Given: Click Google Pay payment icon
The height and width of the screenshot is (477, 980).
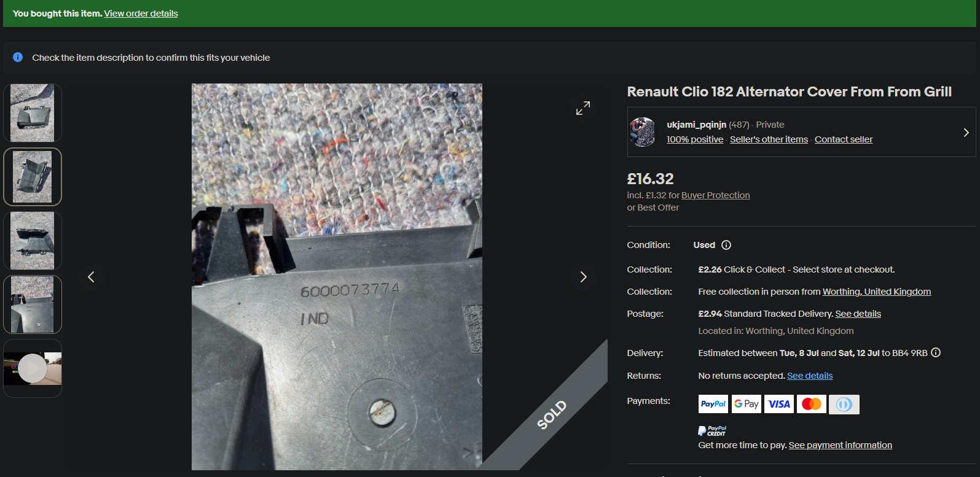Looking at the screenshot, I should pyautogui.click(x=746, y=404).
